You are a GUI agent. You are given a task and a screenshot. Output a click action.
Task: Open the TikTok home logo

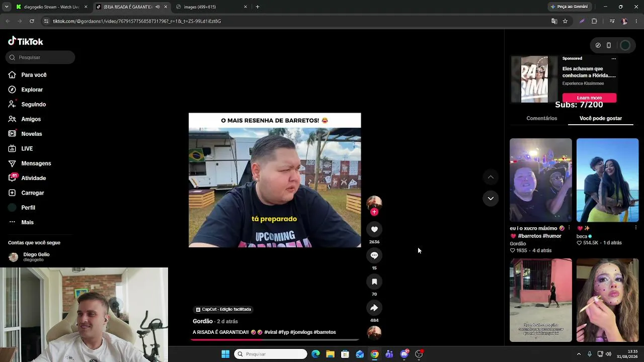[26, 41]
